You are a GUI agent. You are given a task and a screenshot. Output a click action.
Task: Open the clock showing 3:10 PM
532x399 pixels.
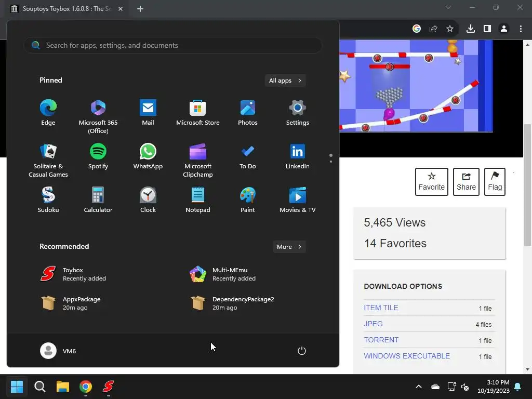(494, 387)
